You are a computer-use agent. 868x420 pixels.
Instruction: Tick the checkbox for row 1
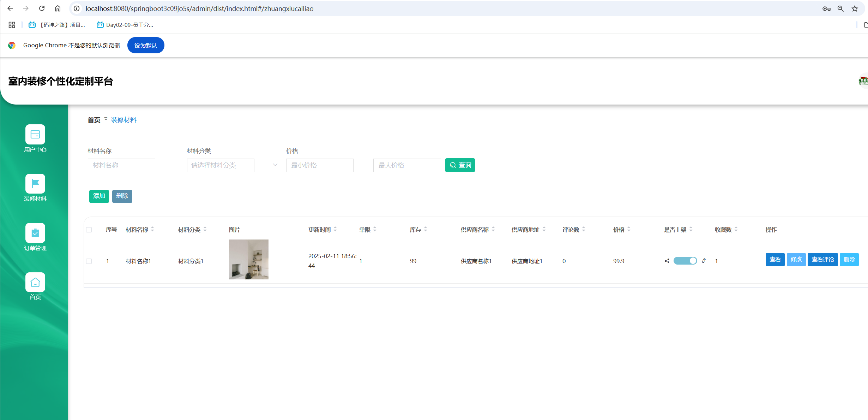point(89,261)
